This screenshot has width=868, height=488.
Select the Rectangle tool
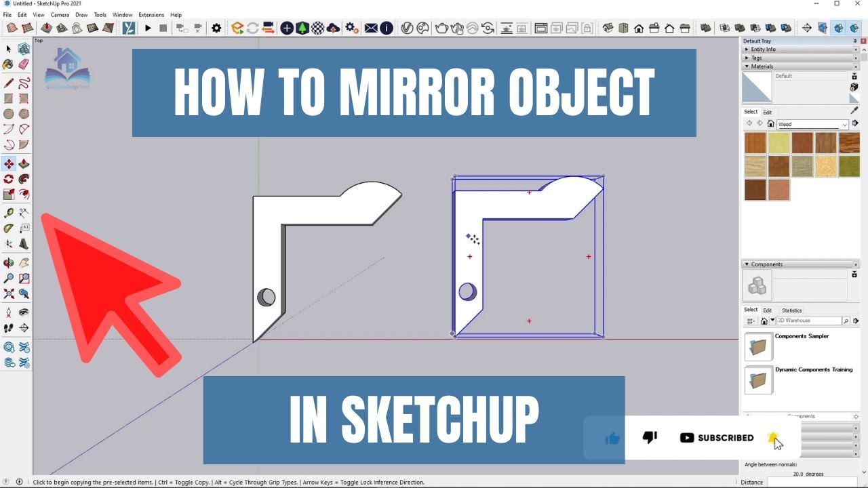tap(9, 99)
